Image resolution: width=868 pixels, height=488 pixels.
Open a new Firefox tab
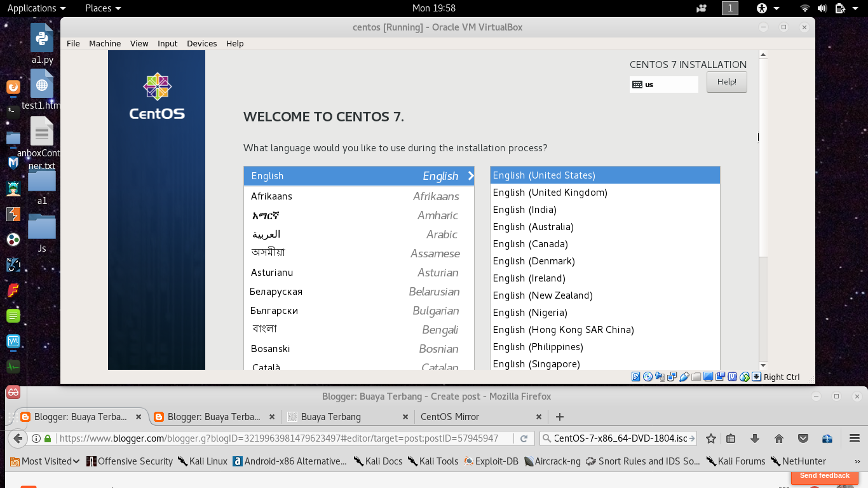point(560,417)
